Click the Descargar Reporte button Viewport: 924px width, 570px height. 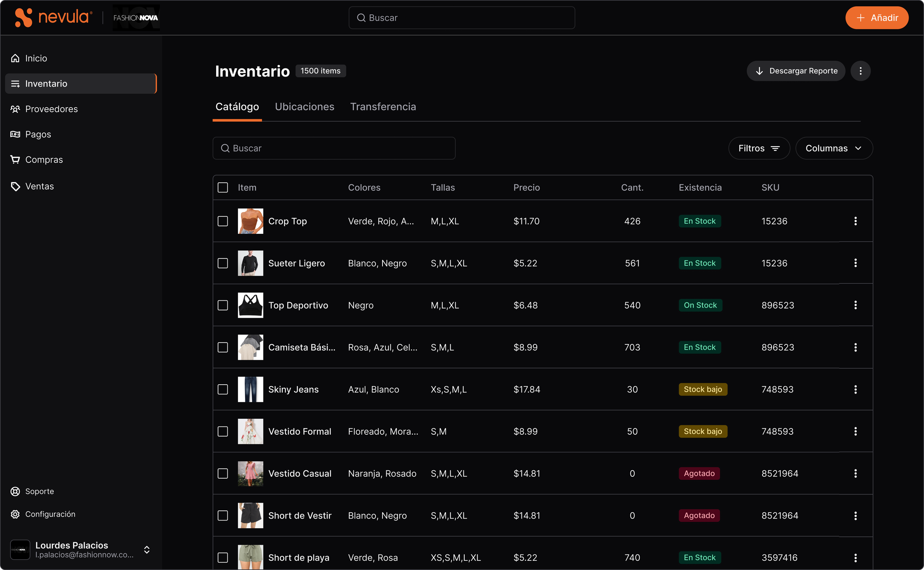click(795, 71)
